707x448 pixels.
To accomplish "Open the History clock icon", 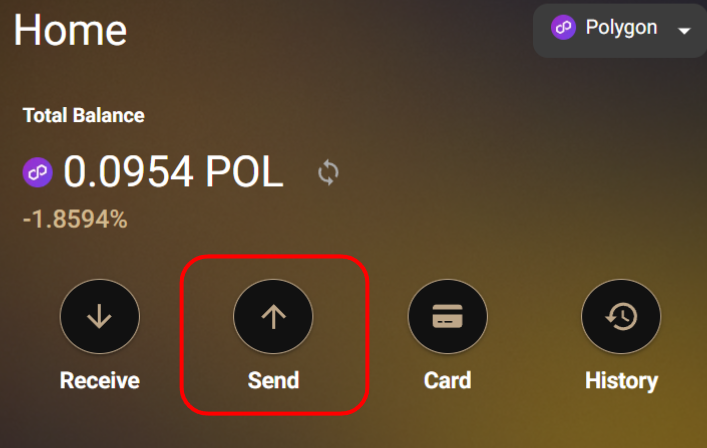I will [621, 316].
